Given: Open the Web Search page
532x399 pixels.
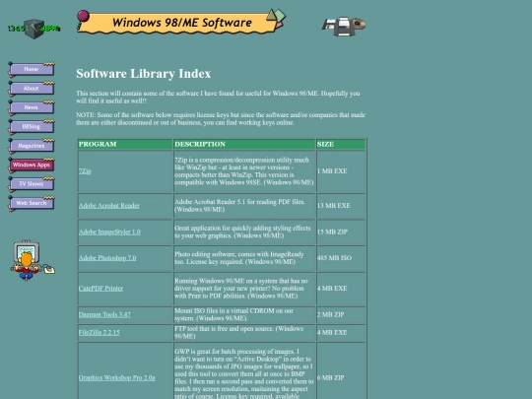Looking at the screenshot, I should pos(32,203).
